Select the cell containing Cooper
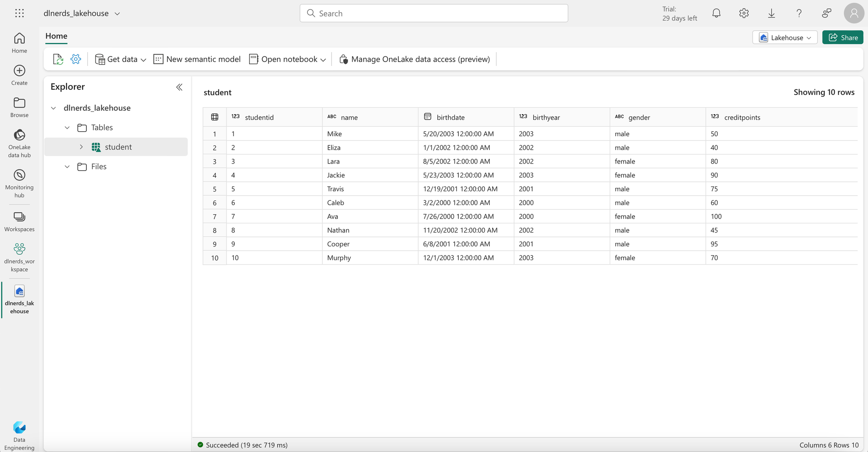Screen dimensions: 868x452 370,244
